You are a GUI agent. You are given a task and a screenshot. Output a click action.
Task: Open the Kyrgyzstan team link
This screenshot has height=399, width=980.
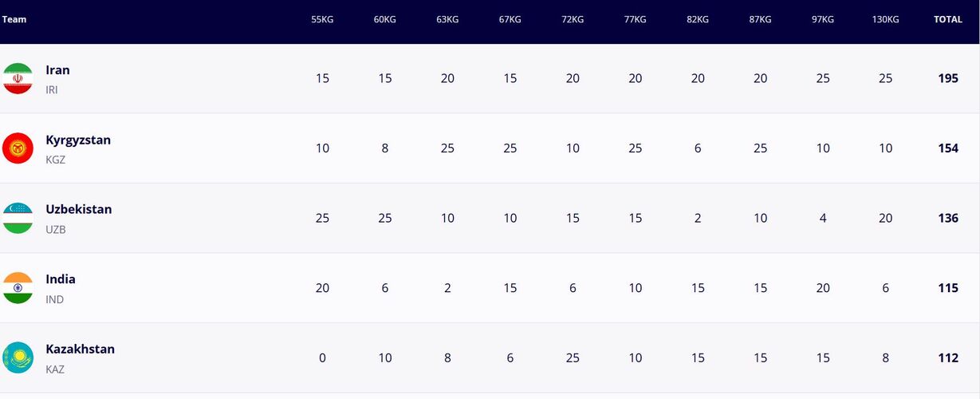(x=78, y=140)
